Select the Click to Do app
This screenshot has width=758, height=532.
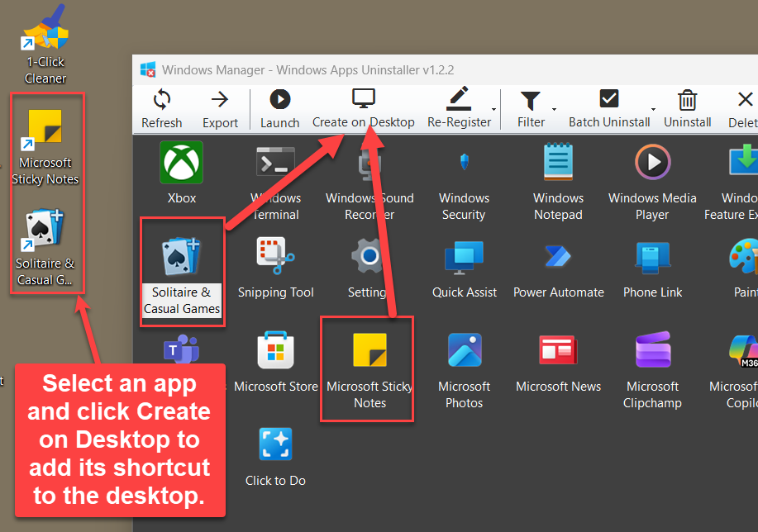(275, 457)
